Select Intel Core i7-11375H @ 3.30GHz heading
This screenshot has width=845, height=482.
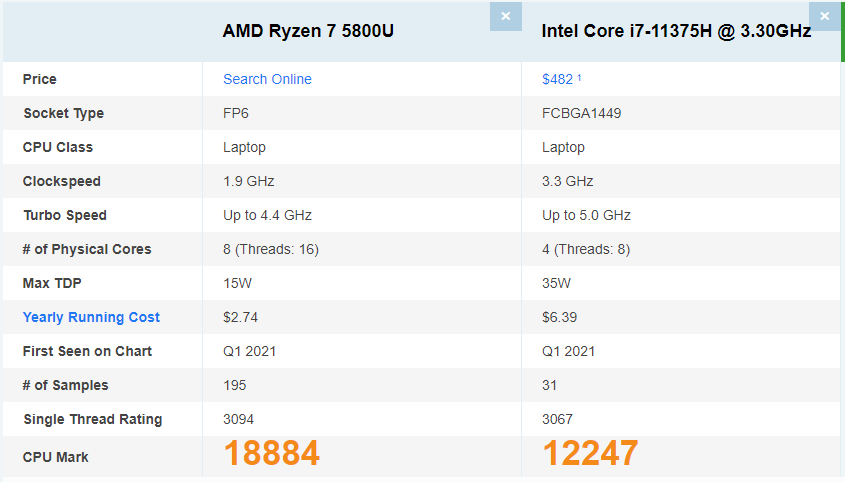(676, 31)
